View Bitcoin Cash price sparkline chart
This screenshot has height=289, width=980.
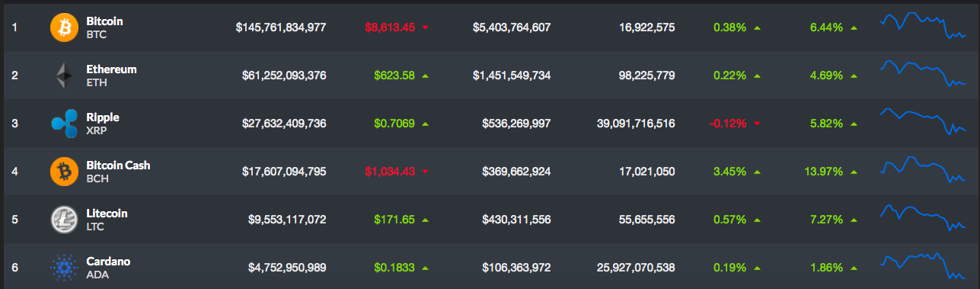(923, 169)
